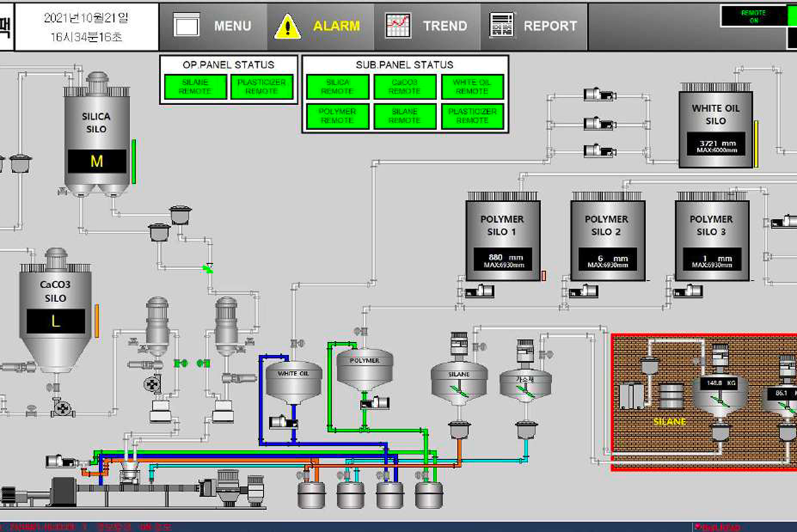797x532 pixels.
Task: Click the time 16시34분16초
Action: (x=87, y=37)
